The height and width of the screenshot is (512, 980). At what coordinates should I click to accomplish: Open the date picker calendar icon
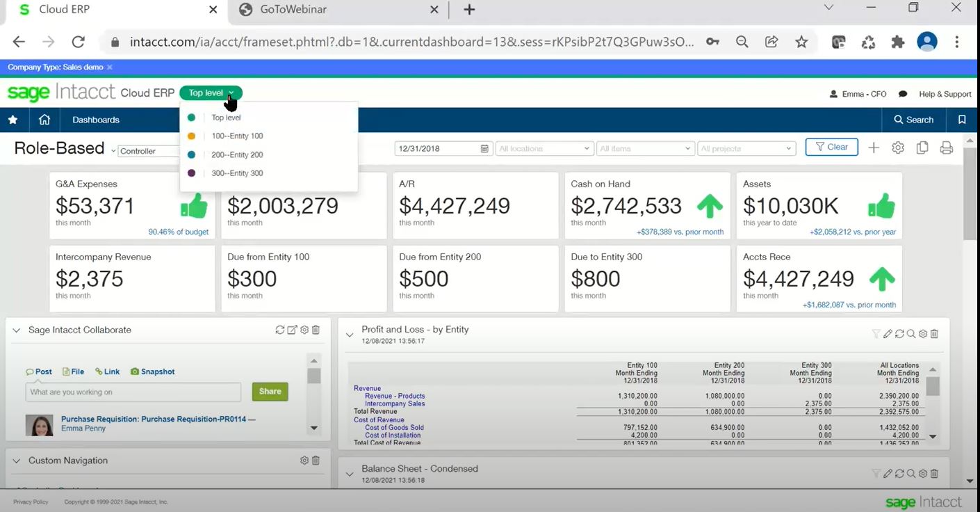(484, 148)
